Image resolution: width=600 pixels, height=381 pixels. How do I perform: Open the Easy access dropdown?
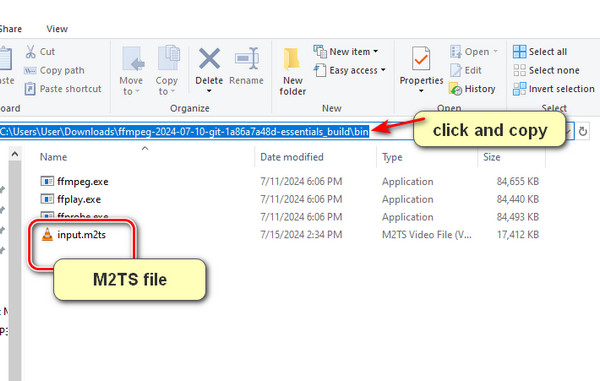(x=349, y=70)
